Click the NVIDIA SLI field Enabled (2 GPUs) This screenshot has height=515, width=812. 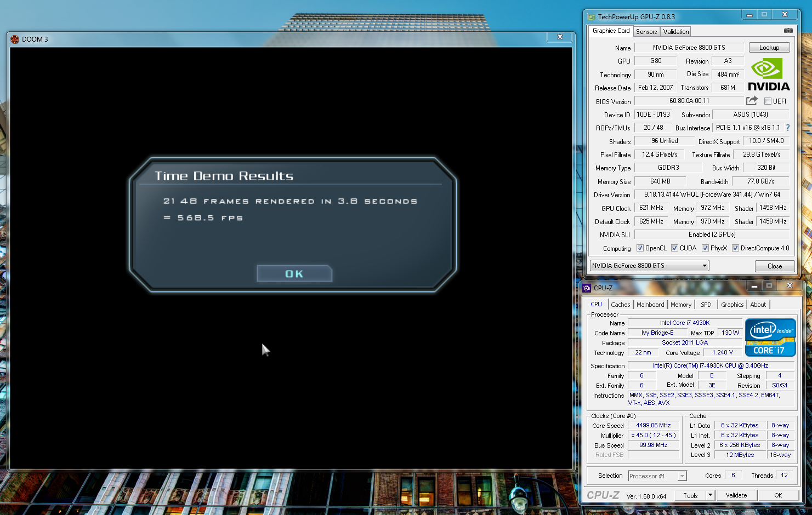pos(712,234)
